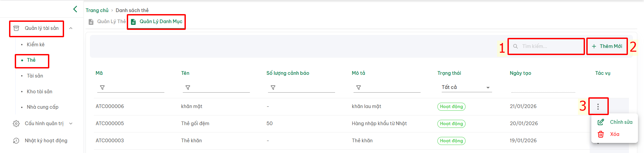Open the Trạng thái 'Tất cả' dropdown

[x=466, y=87]
